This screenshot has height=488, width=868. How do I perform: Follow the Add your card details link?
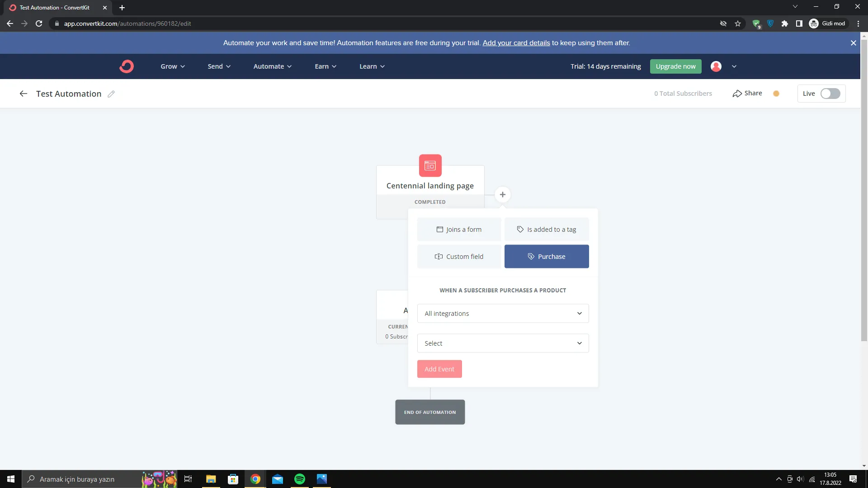(x=516, y=43)
